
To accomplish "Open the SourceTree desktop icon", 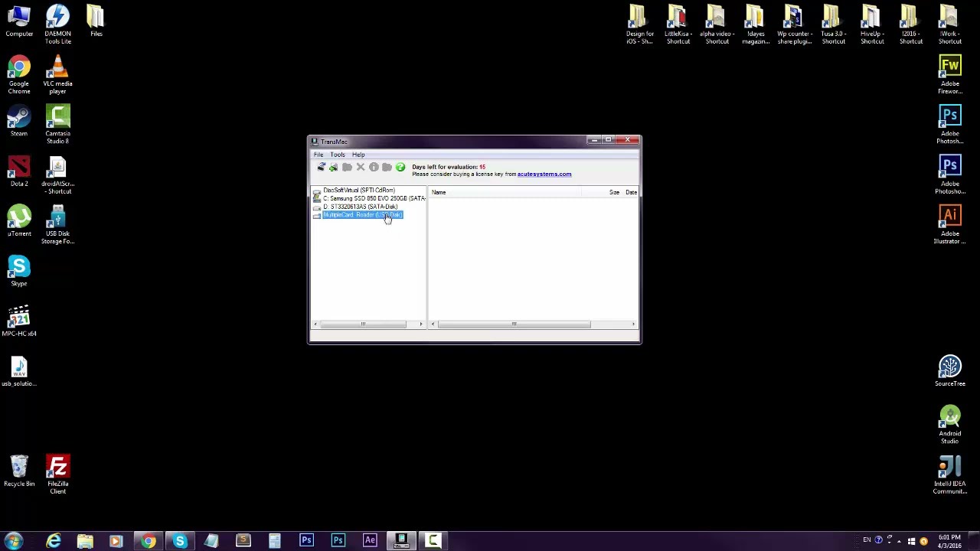I will [x=949, y=371].
